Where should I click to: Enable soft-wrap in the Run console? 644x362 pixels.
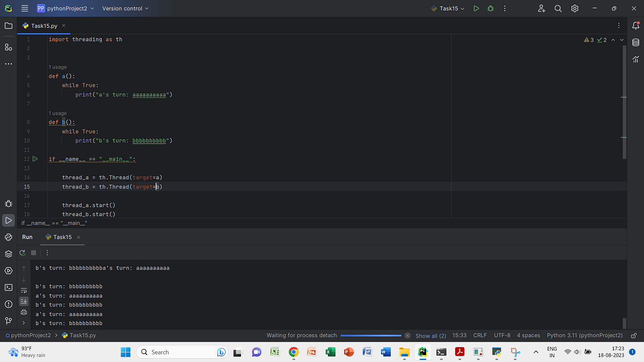tap(24, 290)
